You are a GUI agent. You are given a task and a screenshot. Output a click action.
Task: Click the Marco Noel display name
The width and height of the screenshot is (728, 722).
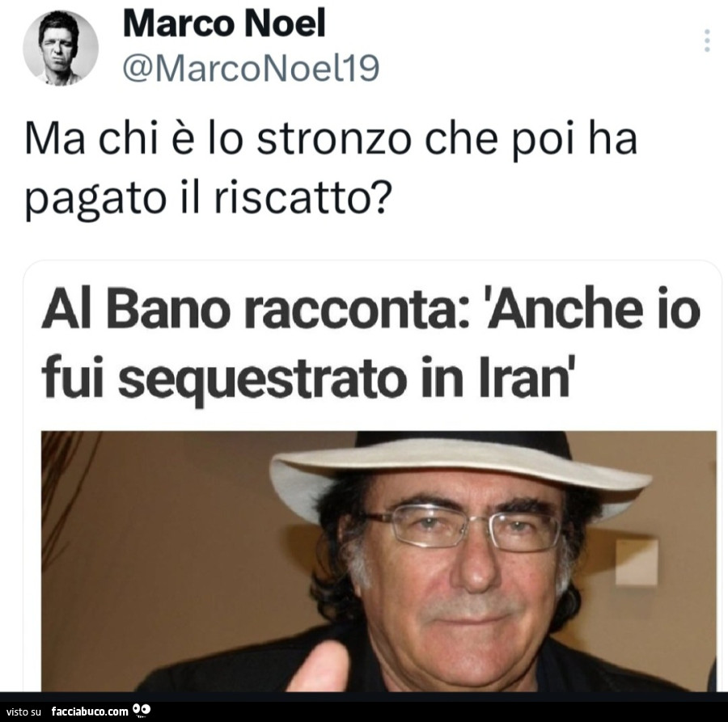coord(224,23)
